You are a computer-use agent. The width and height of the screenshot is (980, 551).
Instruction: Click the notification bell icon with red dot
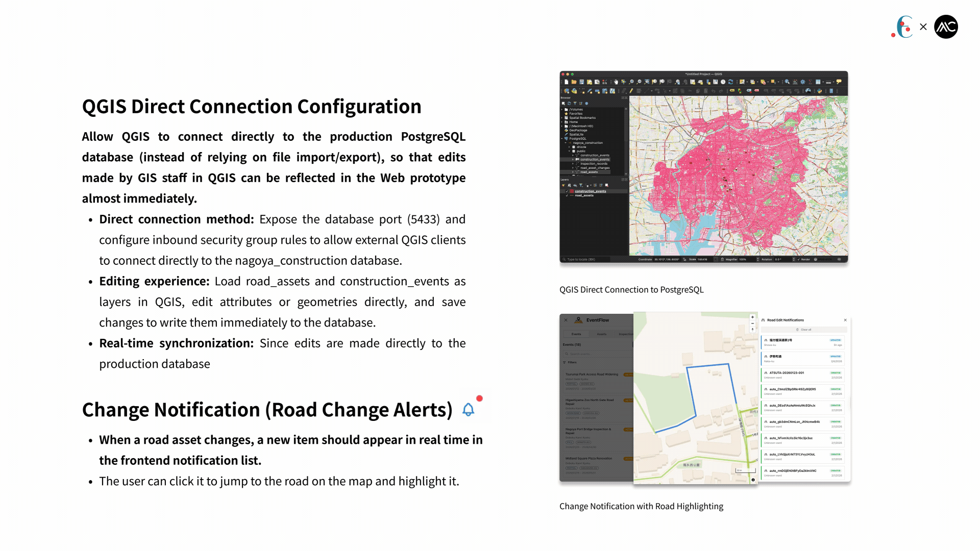click(x=469, y=409)
